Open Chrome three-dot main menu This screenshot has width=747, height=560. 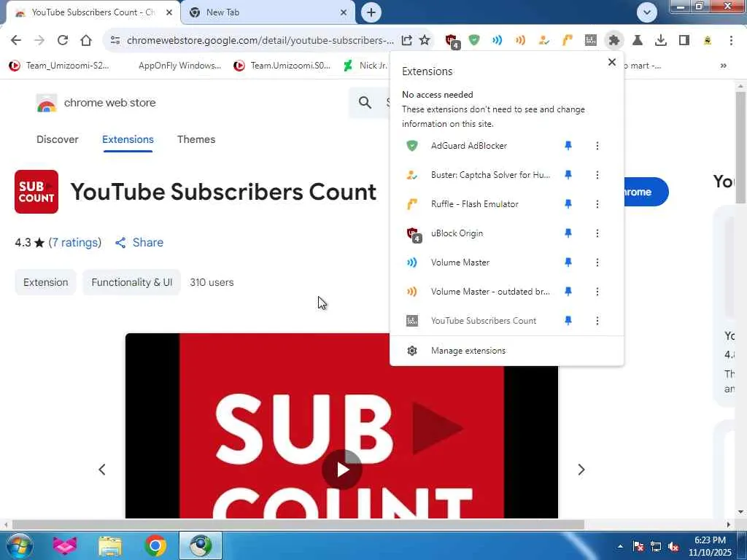731,40
